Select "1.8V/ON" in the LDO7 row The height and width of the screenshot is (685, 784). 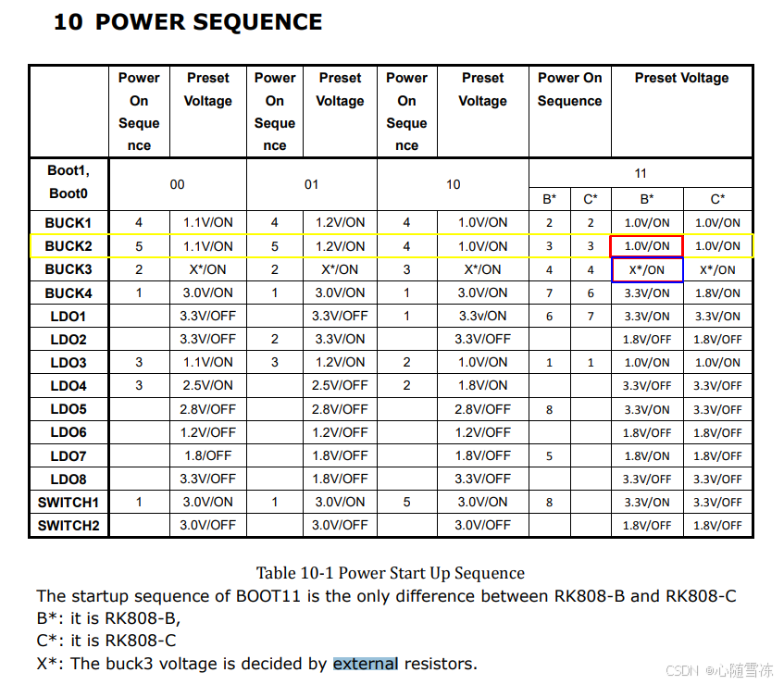coord(647,456)
